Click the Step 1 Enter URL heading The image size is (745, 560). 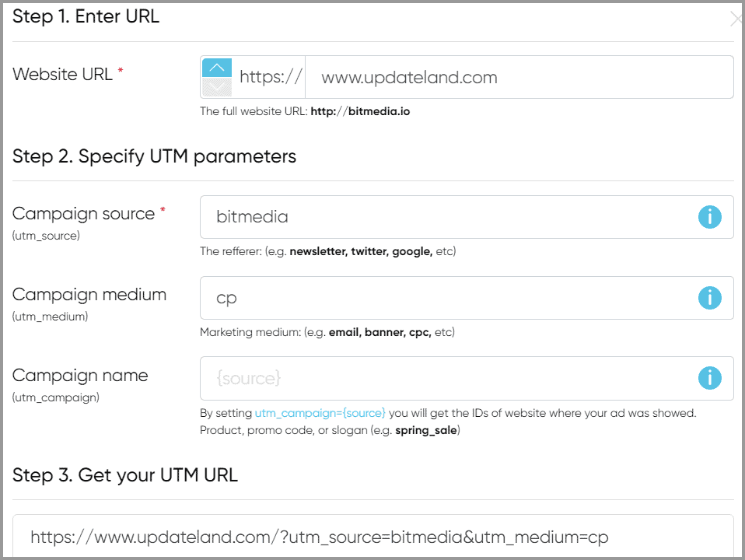tap(86, 17)
